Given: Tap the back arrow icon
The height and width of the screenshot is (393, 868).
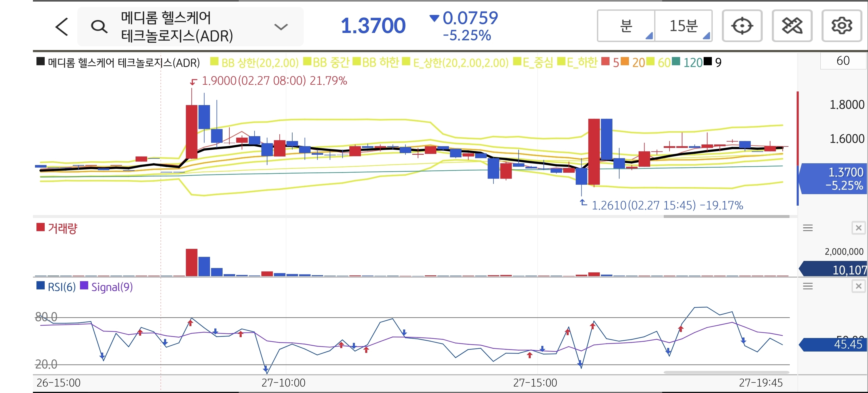Looking at the screenshot, I should [x=62, y=27].
